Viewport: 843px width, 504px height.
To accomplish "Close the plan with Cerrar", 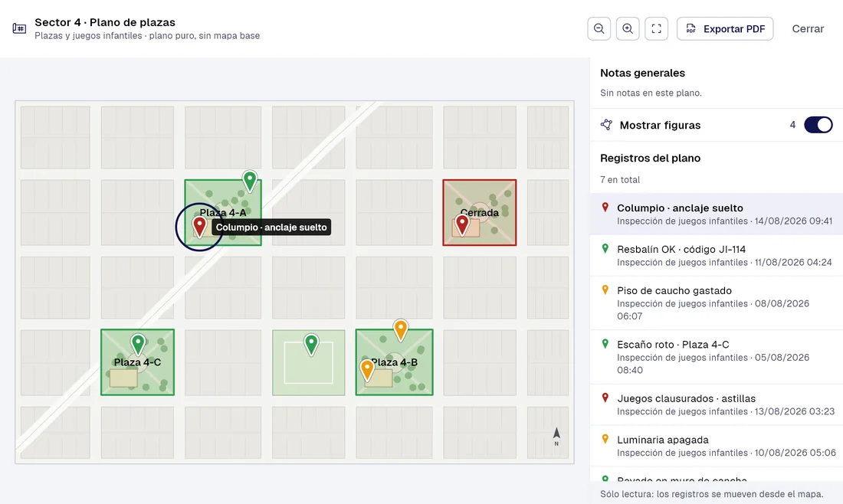I will tap(808, 28).
